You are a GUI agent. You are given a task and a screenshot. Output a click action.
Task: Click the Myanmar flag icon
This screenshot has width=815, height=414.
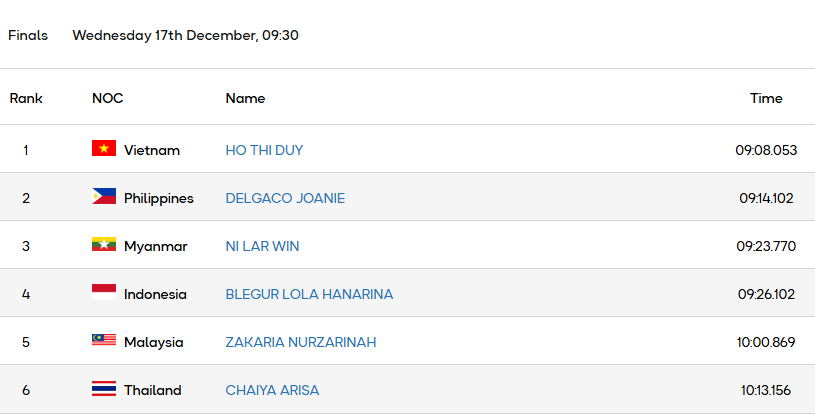coord(104,245)
